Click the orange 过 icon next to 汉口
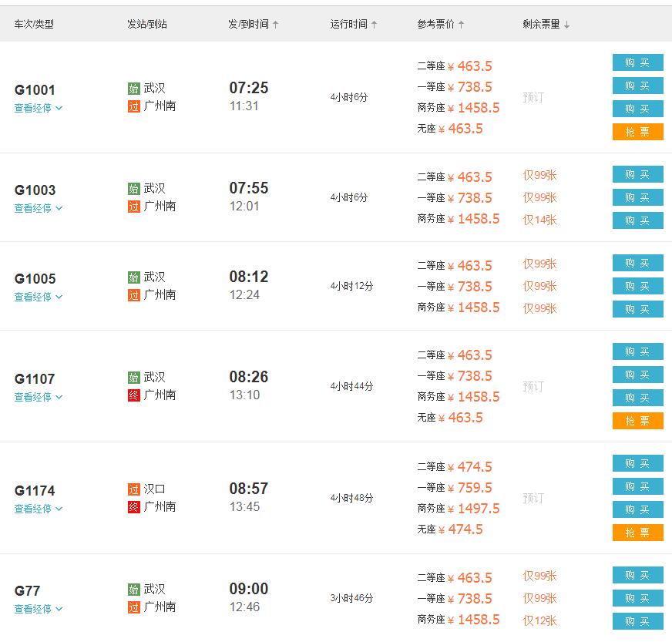 [134, 489]
